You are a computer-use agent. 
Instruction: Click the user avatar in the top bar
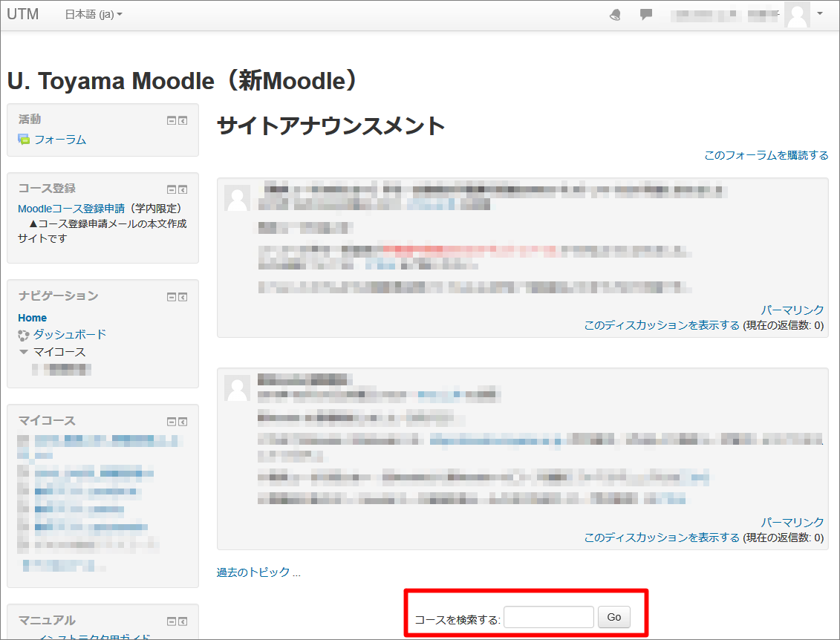pyautogui.click(x=797, y=14)
